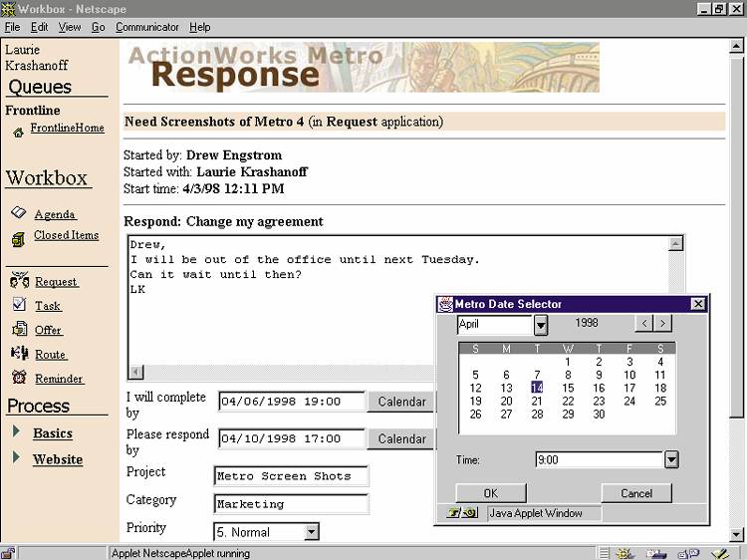Open the Go menu

pyautogui.click(x=99, y=27)
